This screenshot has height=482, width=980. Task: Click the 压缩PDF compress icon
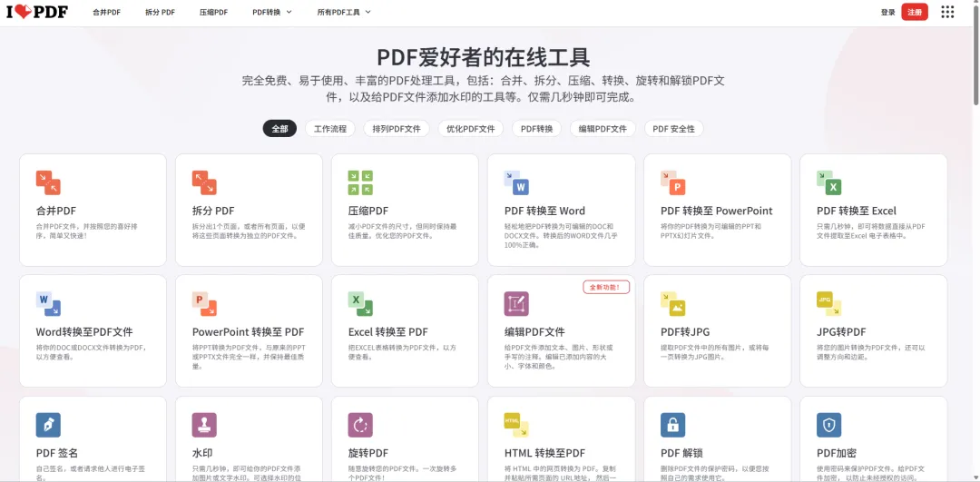tap(360, 182)
